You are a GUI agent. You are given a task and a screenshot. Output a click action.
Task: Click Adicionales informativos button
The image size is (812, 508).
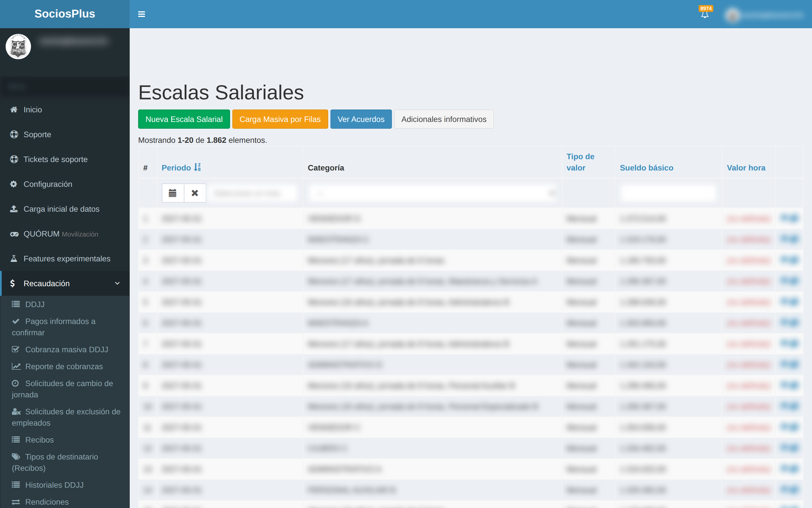pos(444,119)
